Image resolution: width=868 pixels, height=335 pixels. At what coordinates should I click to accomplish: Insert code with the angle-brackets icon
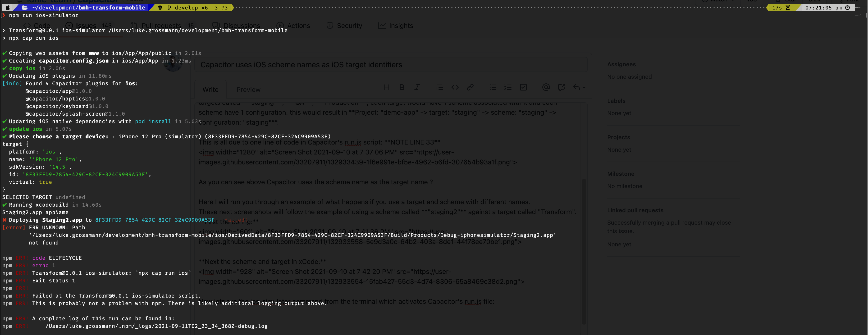(x=455, y=87)
